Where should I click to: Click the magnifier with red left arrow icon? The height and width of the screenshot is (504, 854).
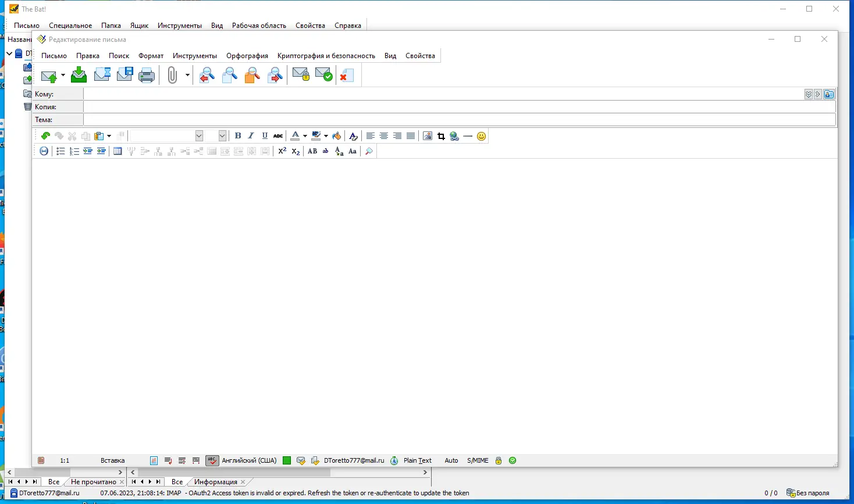207,75
